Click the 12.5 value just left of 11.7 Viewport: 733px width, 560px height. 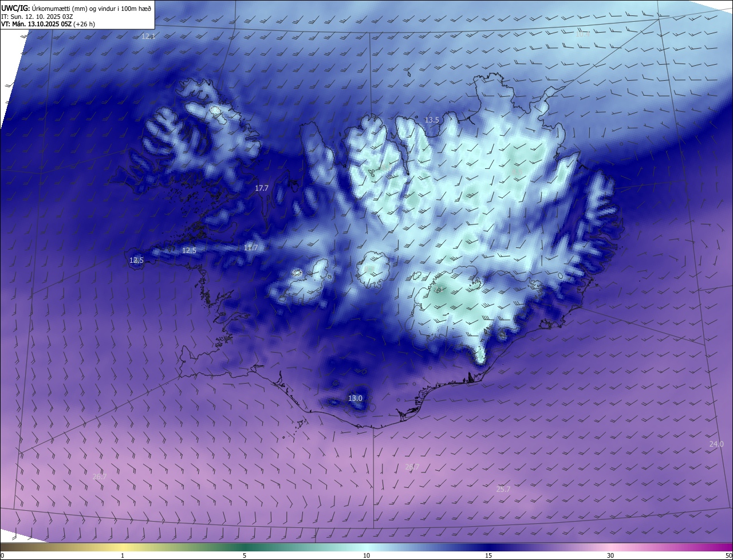(x=189, y=251)
